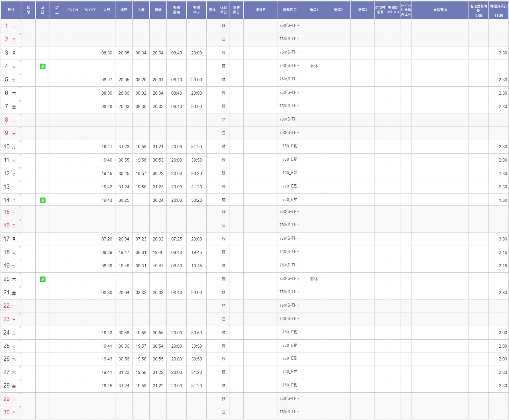This screenshot has width=509, height=420.
Task: Click the red 非 holiday marker on day 29
Action: [x=223, y=399]
